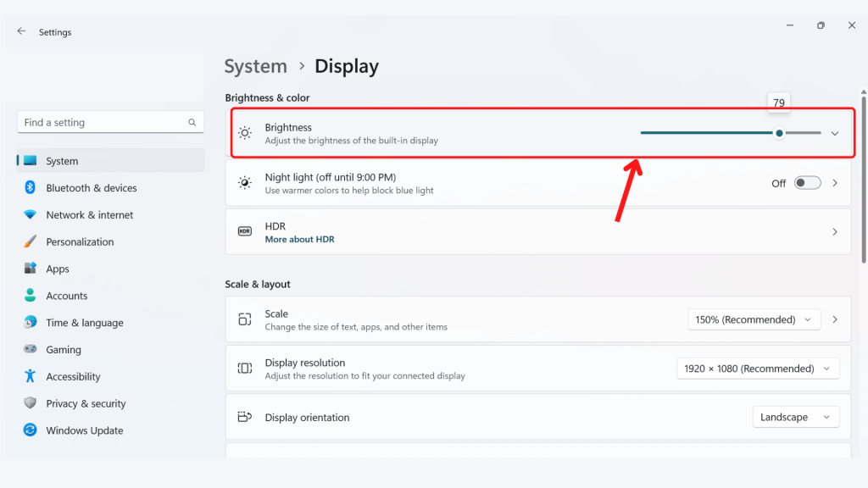Open Windows Update section
This screenshot has width=868, height=488.
[111, 430]
